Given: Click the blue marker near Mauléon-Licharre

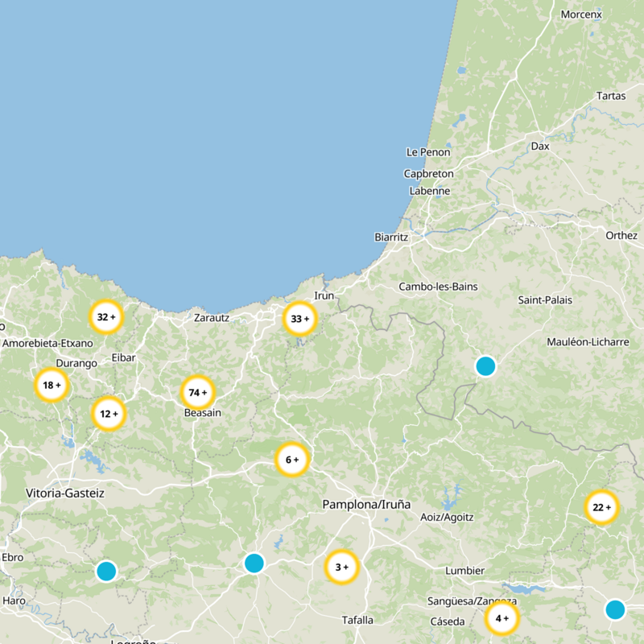Looking at the screenshot, I should (x=485, y=367).
